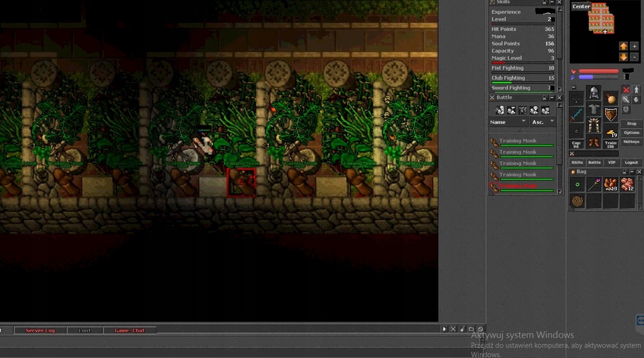Click the Center minimap button
Viewport: 644px width, 358px height.
pyautogui.click(x=581, y=6)
